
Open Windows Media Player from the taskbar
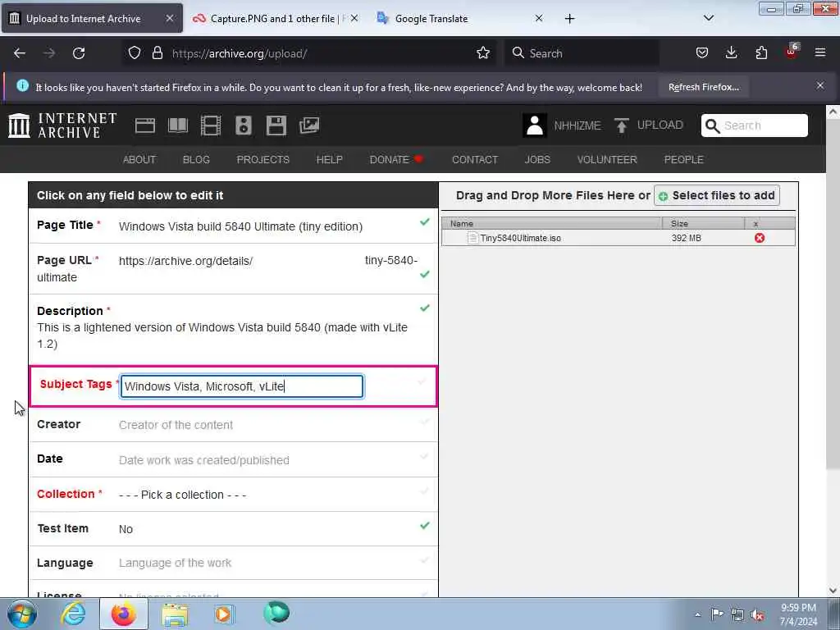click(x=224, y=614)
